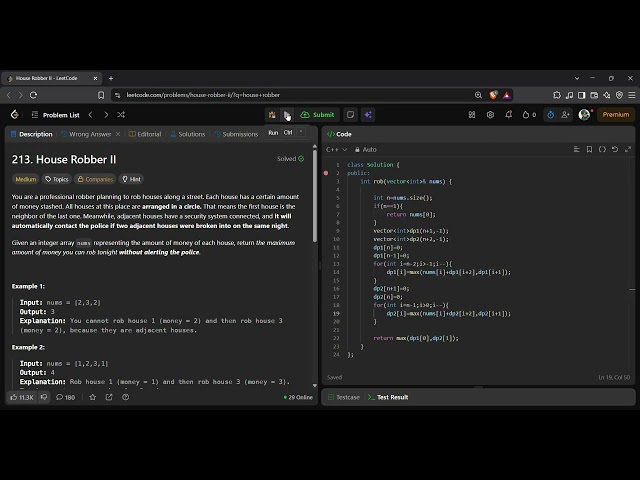Switch to the Description tab

32,134
